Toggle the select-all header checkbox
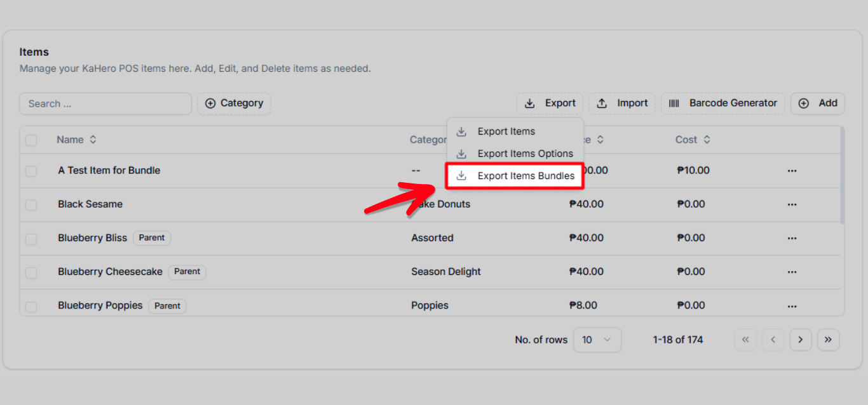Viewport: 868px width, 405px height. tap(31, 140)
